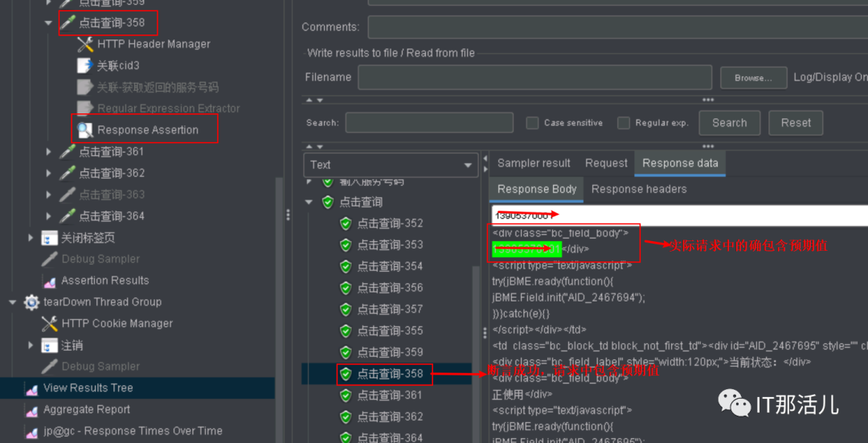Click green shield of result 点击查询-358

pyautogui.click(x=346, y=375)
